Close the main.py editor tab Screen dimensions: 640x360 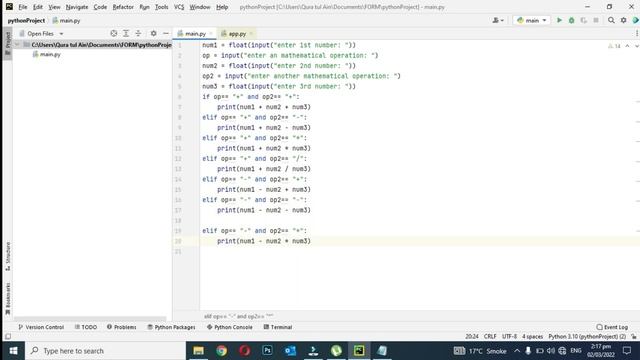click(211, 33)
